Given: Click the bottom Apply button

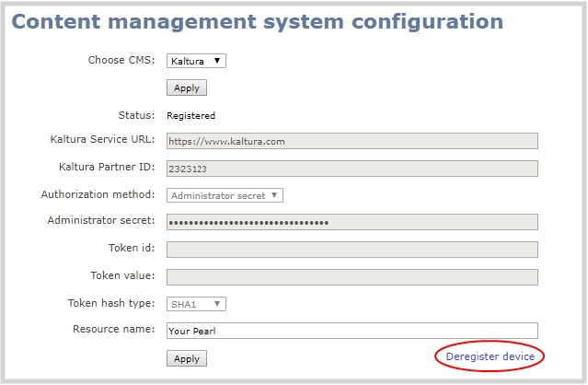Looking at the screenshot, I should (x=187, y=358).
